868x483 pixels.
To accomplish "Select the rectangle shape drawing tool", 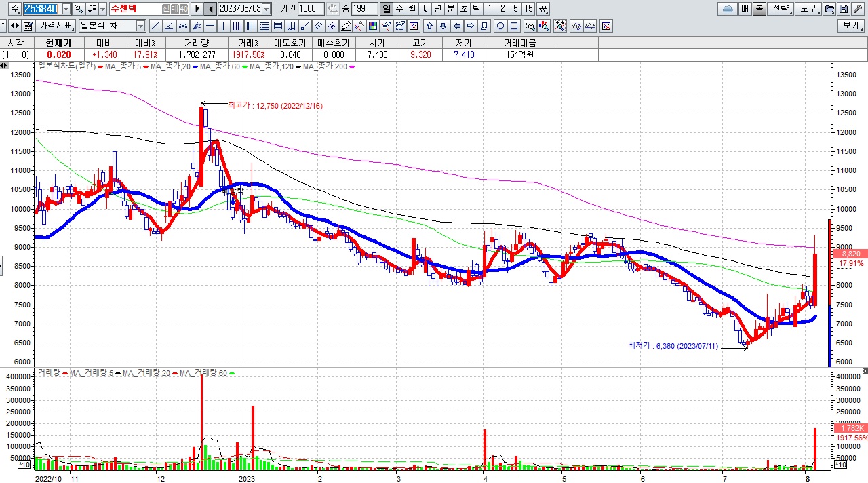I will (x=514, y=26).
